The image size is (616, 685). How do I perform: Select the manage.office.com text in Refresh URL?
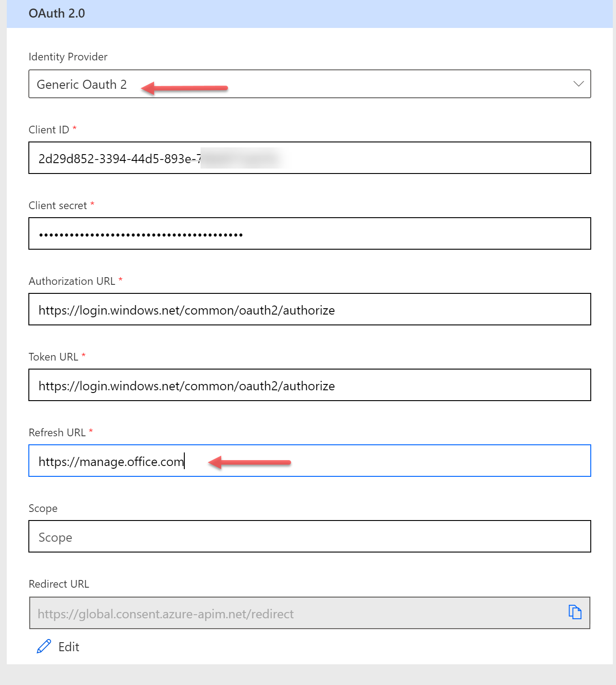(x=111, y=461)
